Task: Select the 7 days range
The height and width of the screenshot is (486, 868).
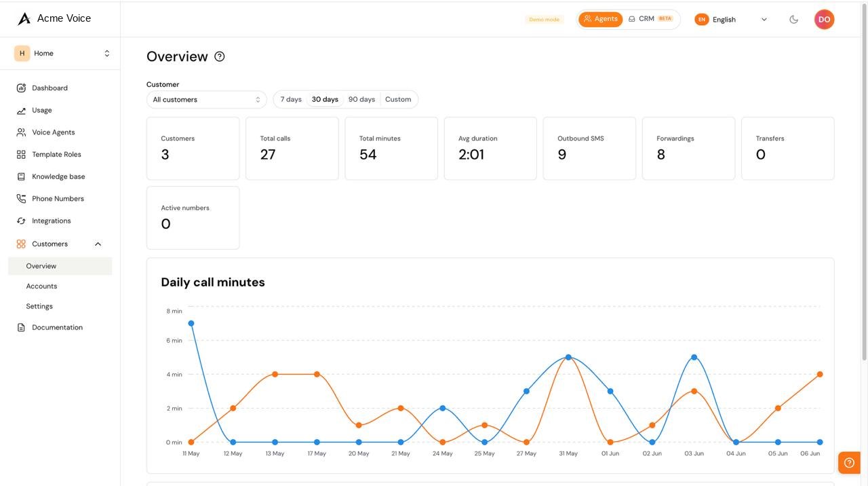Action: (x=291, y=100)
